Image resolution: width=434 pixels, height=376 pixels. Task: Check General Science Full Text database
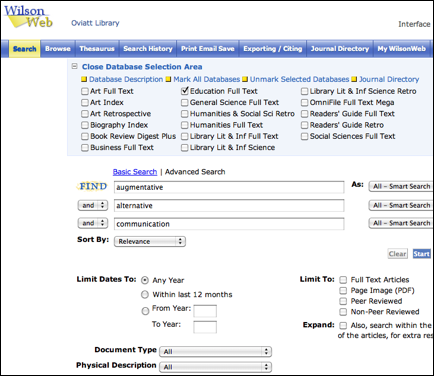pyautogui.click(x=185, y=103)
